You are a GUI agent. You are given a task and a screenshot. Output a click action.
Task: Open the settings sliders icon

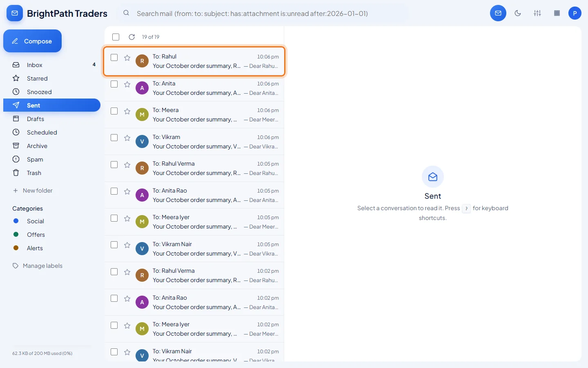[537, 13]
